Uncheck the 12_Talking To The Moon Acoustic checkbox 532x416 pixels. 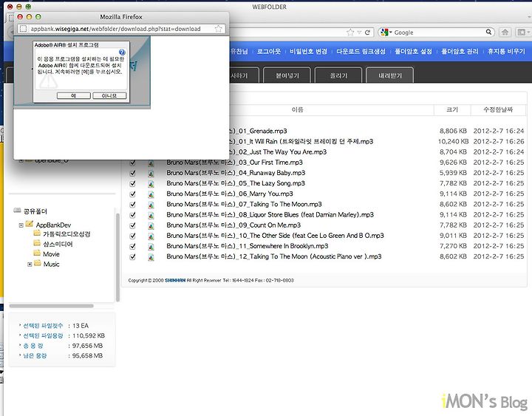[x=133, y=257]
